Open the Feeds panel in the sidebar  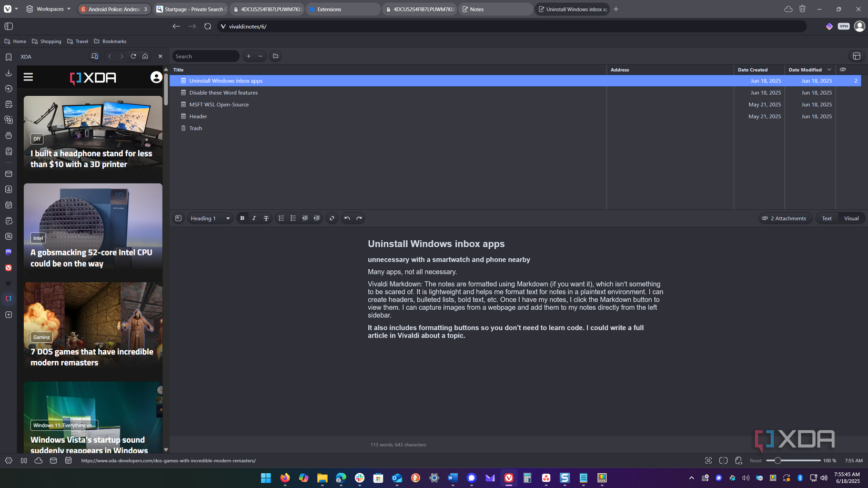coord(8,237)
